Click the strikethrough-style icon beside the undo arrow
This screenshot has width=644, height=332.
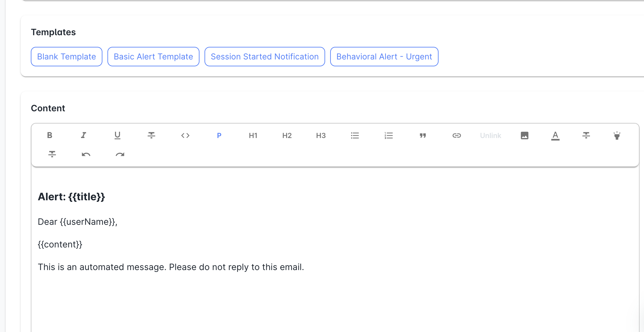(52, 154)
